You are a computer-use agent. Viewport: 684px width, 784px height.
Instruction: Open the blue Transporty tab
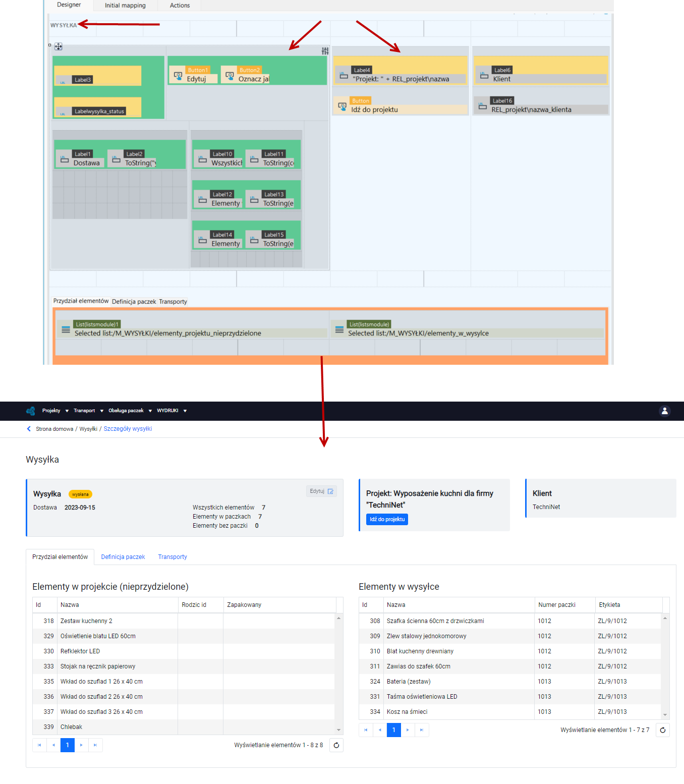pos(173,557)
